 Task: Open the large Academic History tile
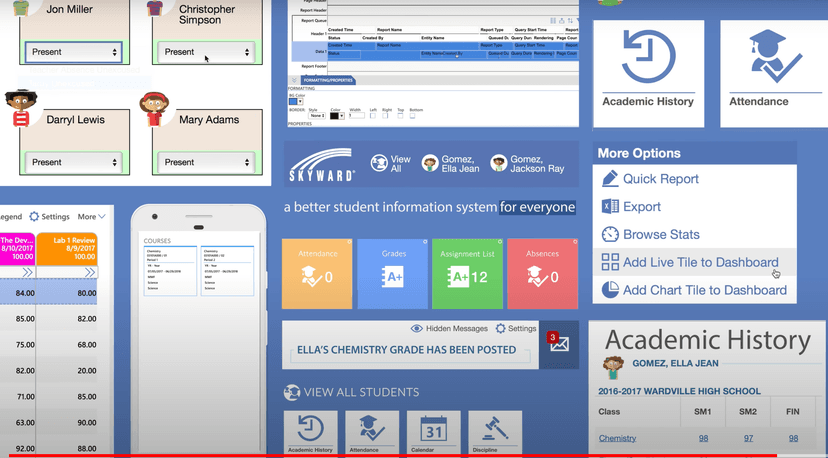pyautogui.click(x=648, y=73)
